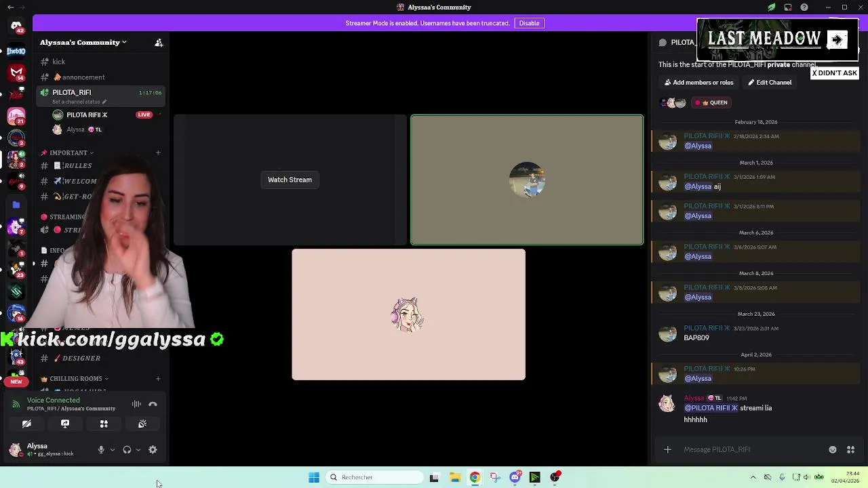Collapse the CHILLING ROOMS category
This screenshot has height=488, width=868.
click(x=75, y=378)
